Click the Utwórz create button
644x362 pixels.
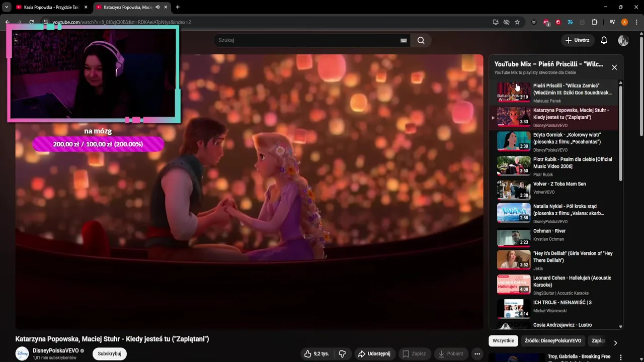coord(577,40)
